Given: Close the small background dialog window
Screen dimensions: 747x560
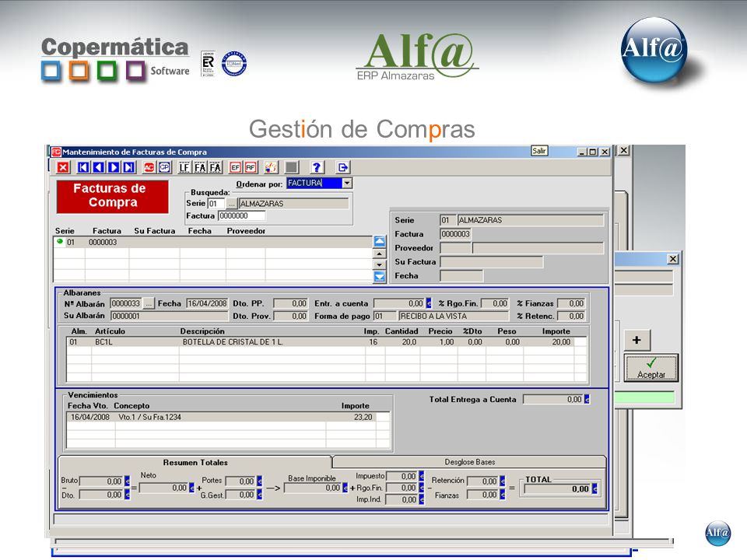Looking at the screenshot, I should [672, 259].
